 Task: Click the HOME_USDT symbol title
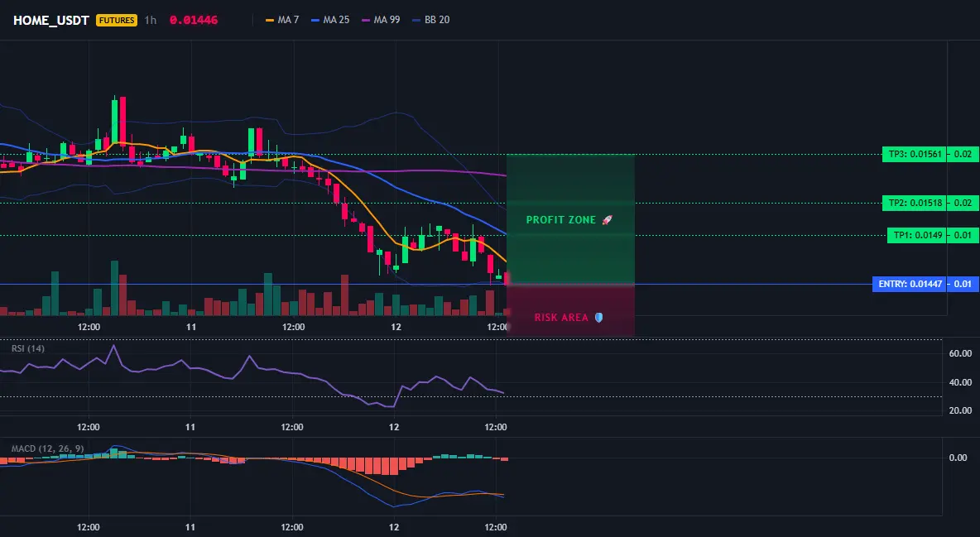tap(51, 20)
